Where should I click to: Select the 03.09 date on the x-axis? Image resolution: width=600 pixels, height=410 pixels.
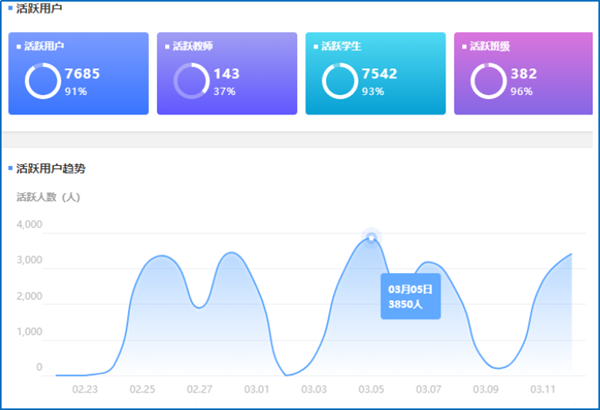coord(486,389)
